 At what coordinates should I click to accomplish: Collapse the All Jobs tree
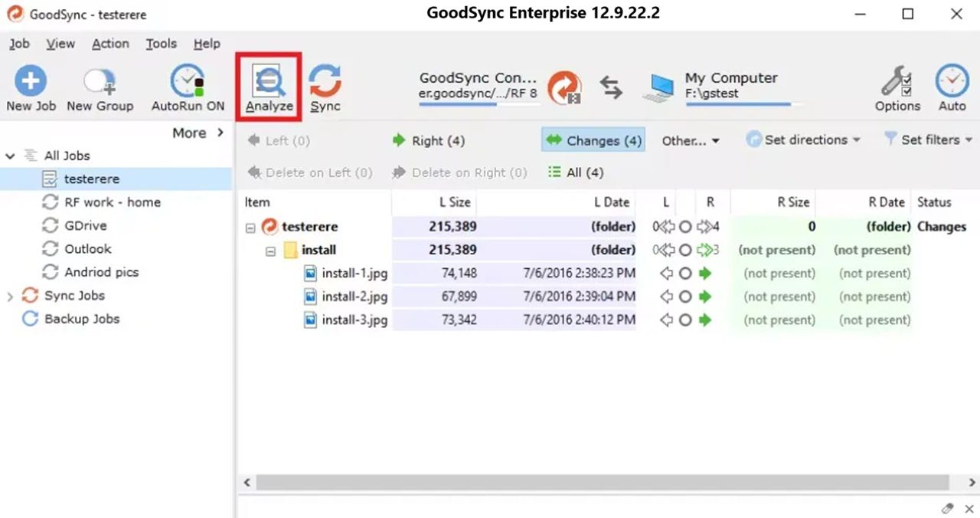(10, 156)
